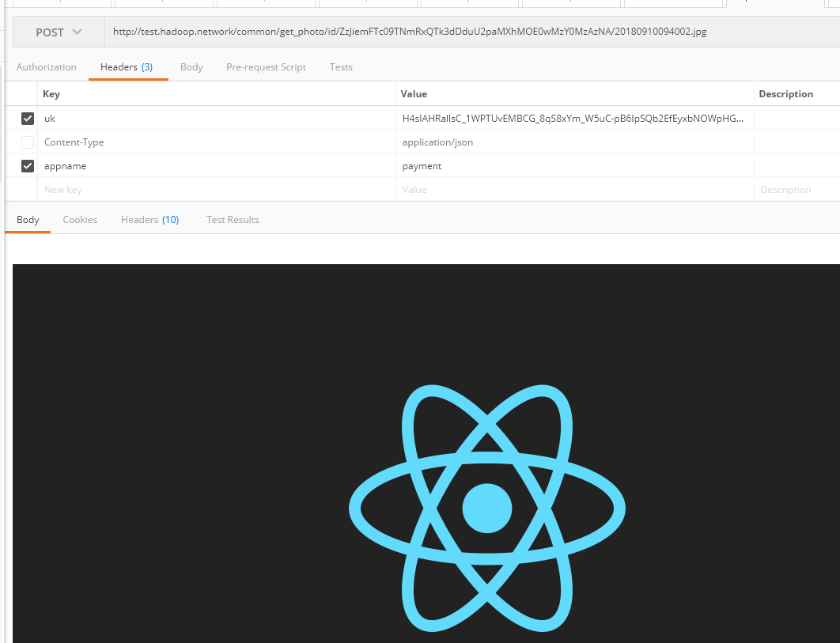The image size is (840, 643).
Task: Switch to the Tests tab
Action: 341,67
